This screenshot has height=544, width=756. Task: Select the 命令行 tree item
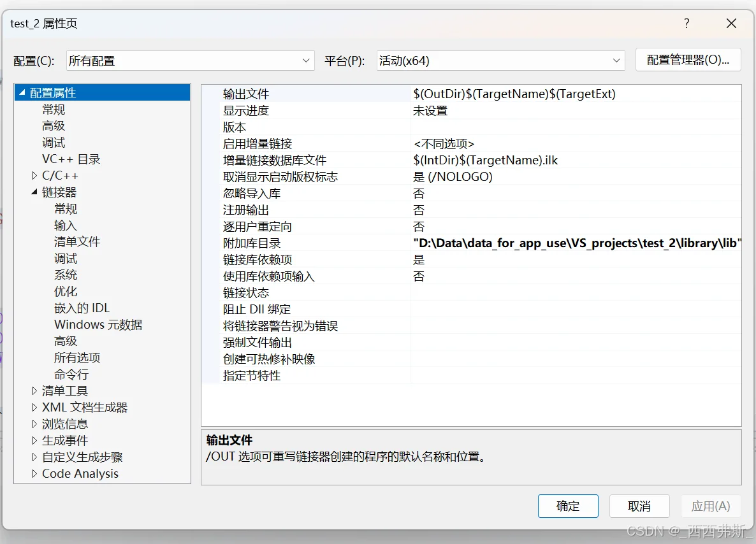71,374
